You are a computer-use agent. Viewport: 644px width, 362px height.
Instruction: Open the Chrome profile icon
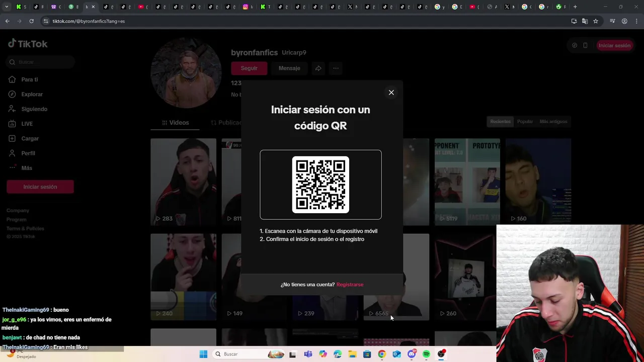tap(624, 21)
